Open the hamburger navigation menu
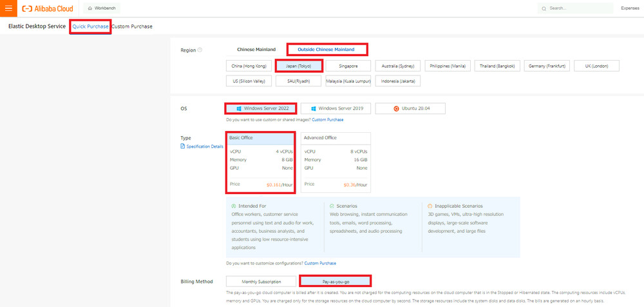644x307 pixels. 8,8
